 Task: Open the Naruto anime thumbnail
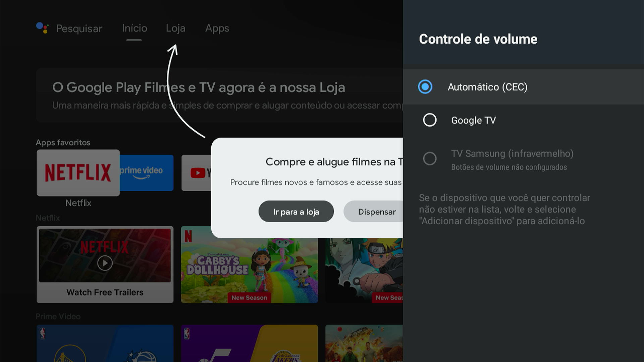(x=364, y=270)
